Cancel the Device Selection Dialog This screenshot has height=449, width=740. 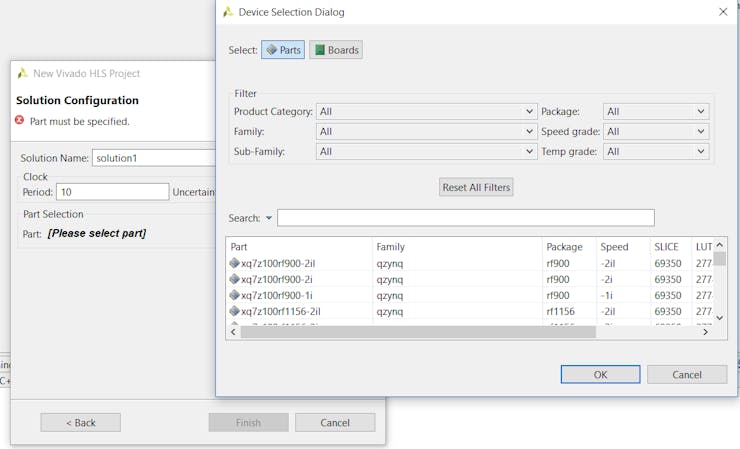[x=687, y=374]
